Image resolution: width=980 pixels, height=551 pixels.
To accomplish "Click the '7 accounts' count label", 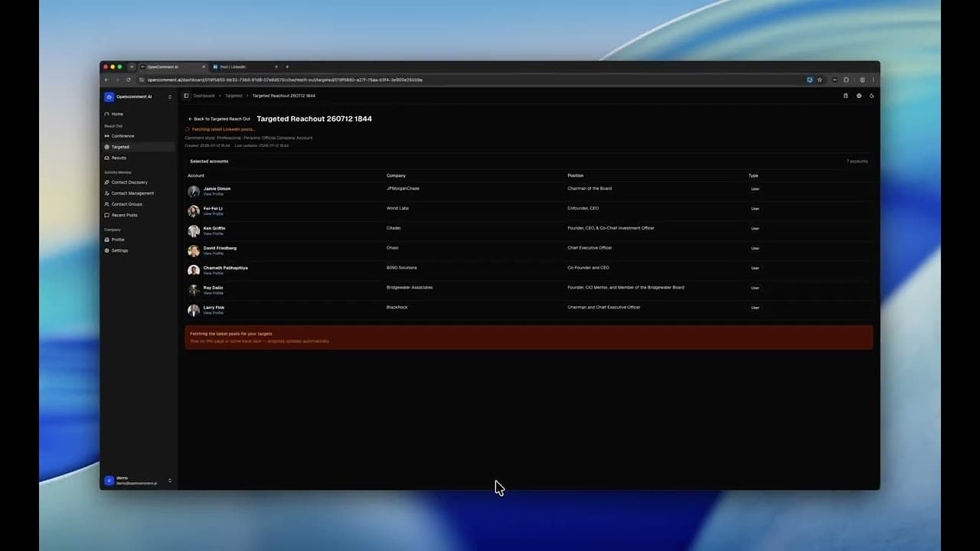I will tap(857, 161).
